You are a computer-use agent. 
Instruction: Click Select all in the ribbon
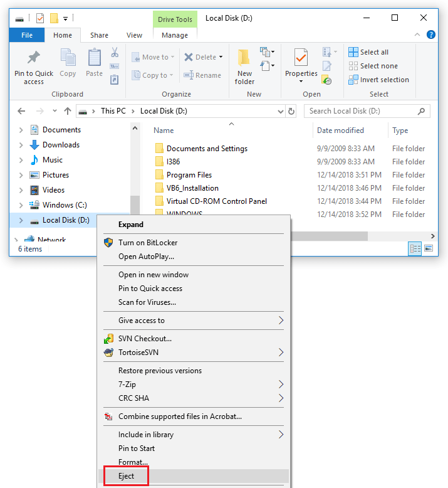click(368, 52)
